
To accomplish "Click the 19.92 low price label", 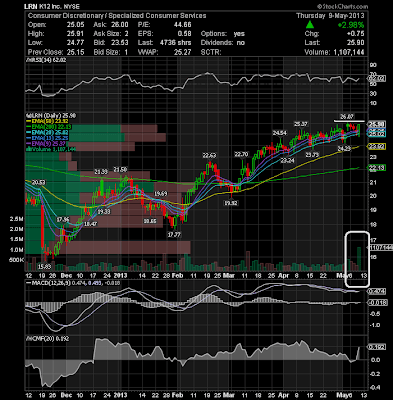I will point(230,203).
